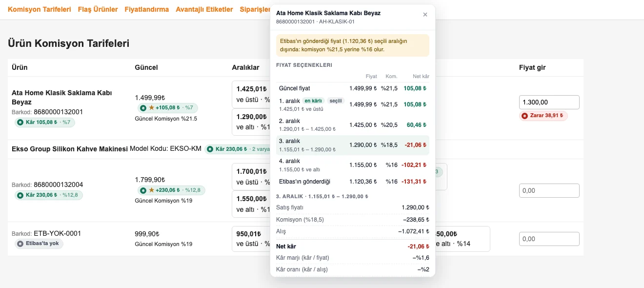Click the grey 'seçili' tag
The height and width of the screenshot is (288, 644).
coord(336,101)
